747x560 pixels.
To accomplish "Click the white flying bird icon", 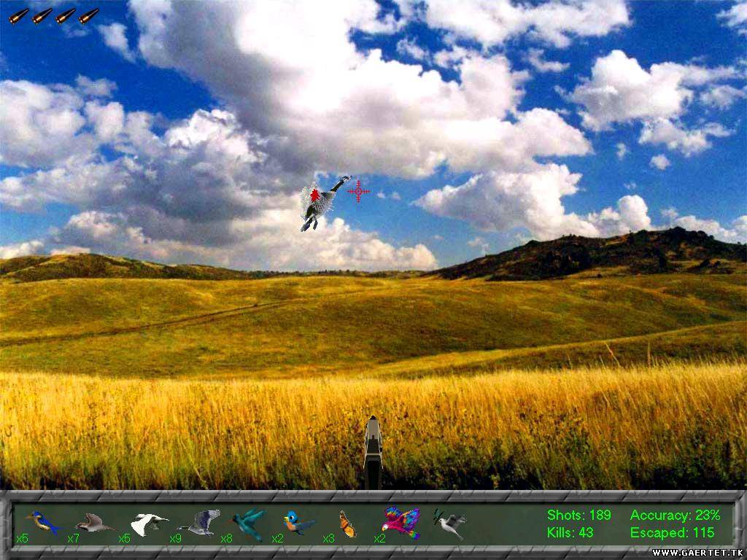I will (149, 524).
